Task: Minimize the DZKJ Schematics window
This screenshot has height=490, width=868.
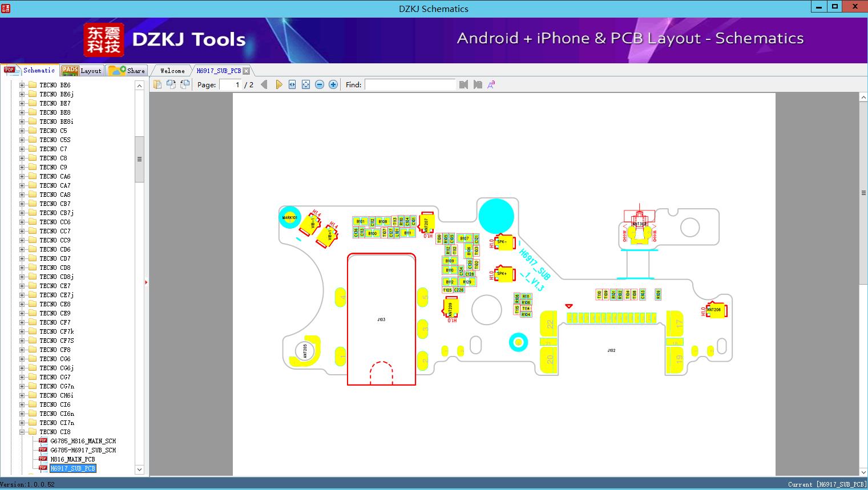Action: 819,7
